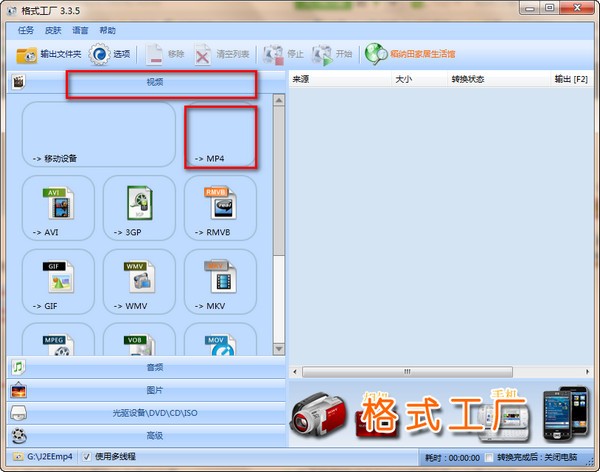
Task: Enable the 转换完成后 关闭电脑 checkbox
Action: (489, 457)
